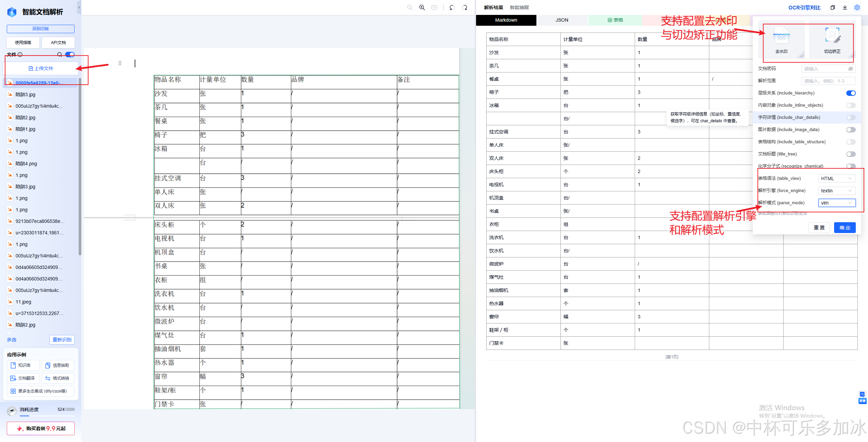
Task: Show the document password via eye icon
Action: [850, 69]
